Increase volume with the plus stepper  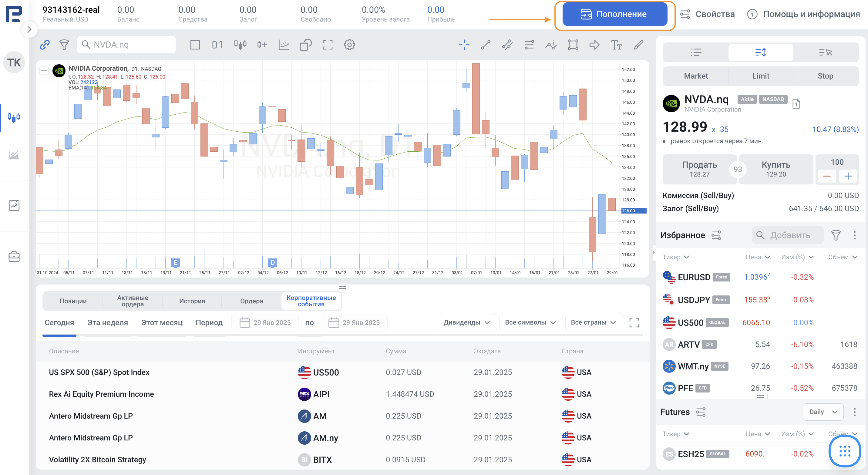point(848,176)
